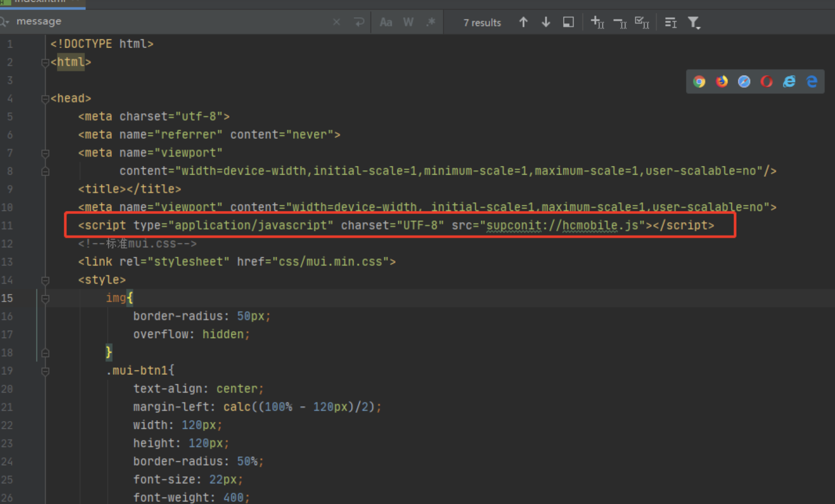Toggle Regex search option

point(431,22)
